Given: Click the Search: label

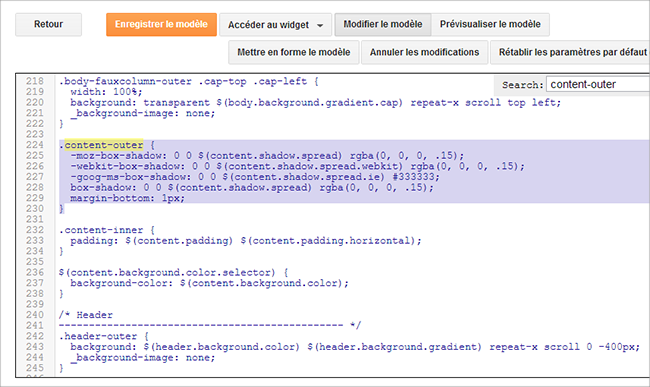Looking at the screenshot, I should click(522, 85).
